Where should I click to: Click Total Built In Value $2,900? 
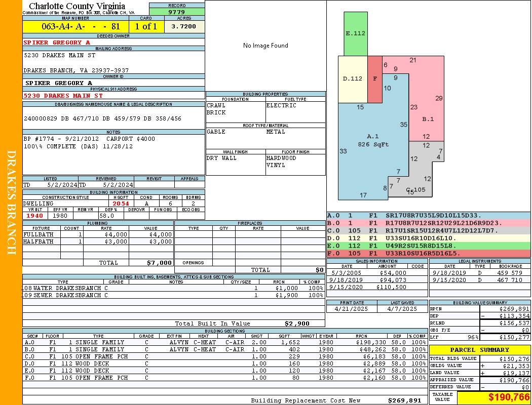point(298,323)
